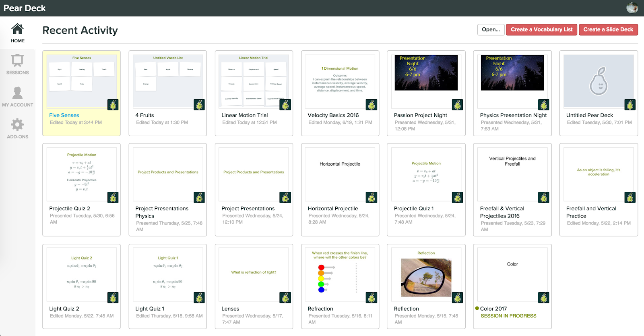Image resolution: width=644 pixels, height=336 pixels.
Task: Click pear badge on Freefall & Vertical Projectiles 2016
Action: [x=544, y=197]
